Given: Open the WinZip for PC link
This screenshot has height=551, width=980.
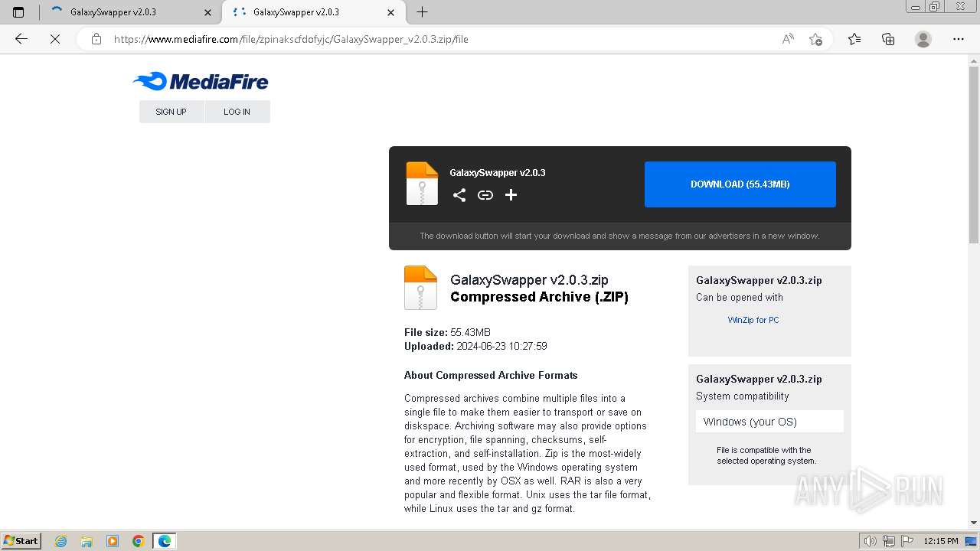Looking at the screenshot, I should point(753,320).
